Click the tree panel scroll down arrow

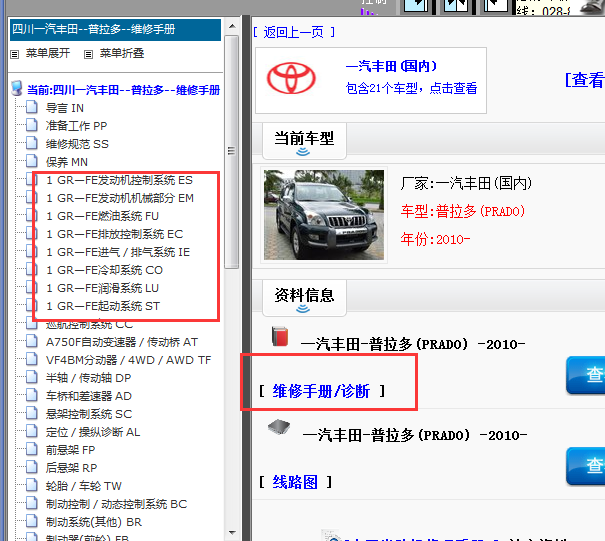point(232,533)
